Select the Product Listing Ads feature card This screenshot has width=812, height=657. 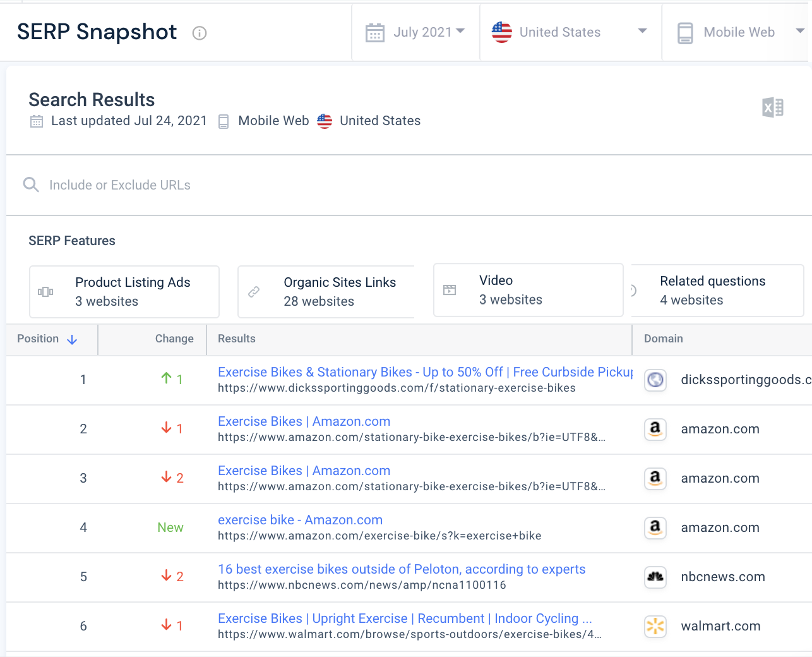(x=124, y=292)
